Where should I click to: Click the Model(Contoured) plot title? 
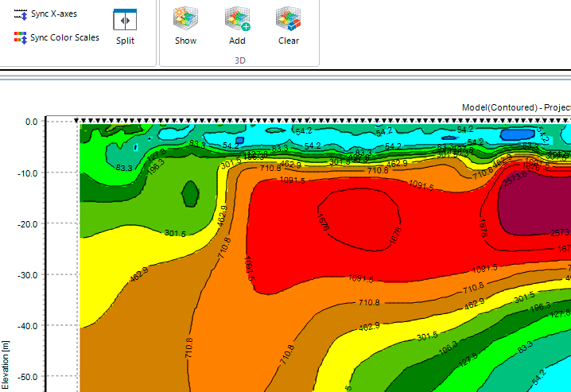(516, 107)
